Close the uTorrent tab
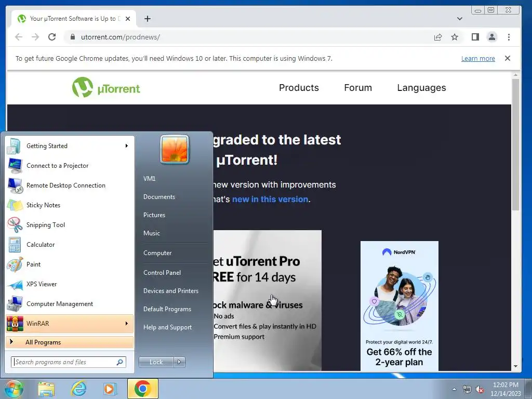Viewport: 532px width, 399px height. point(128,19)
